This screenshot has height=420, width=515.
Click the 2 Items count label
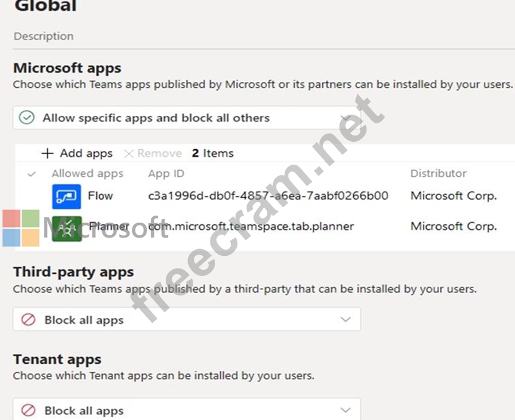213,153
